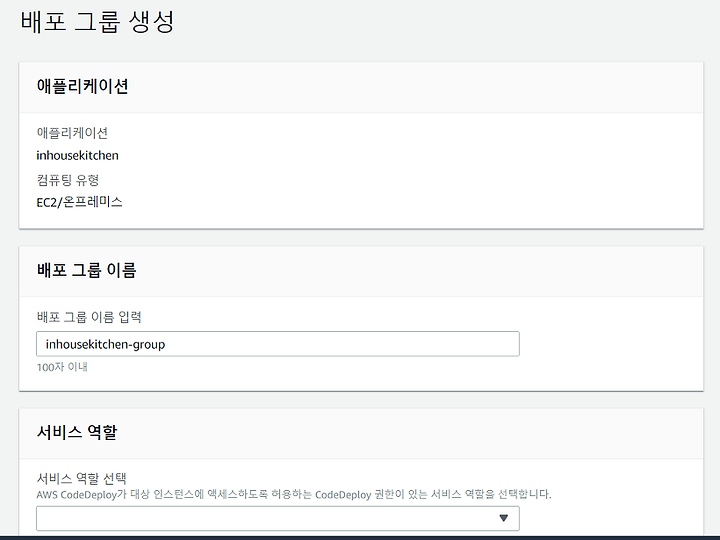
Task: Open the service role selection dropdown
Action: coord(278,518)
